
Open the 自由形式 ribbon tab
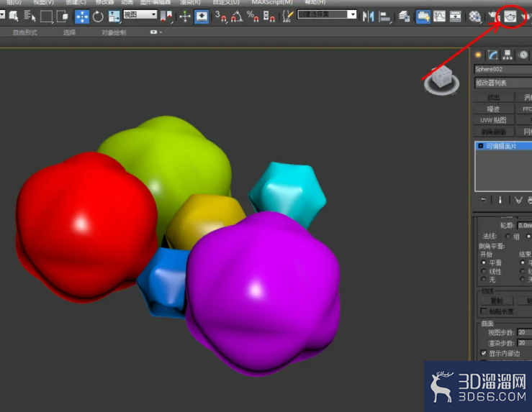pos(24,32)
